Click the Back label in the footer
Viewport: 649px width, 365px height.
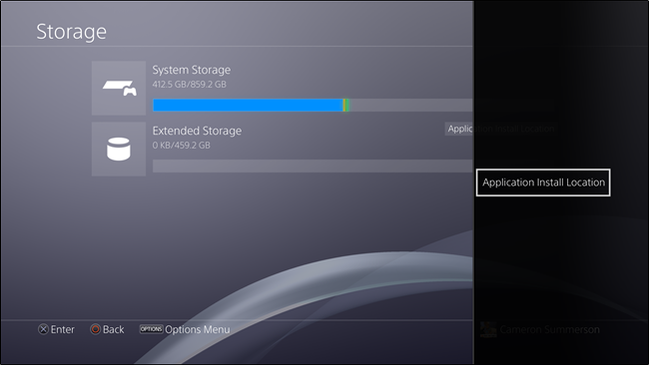(113, 329)
